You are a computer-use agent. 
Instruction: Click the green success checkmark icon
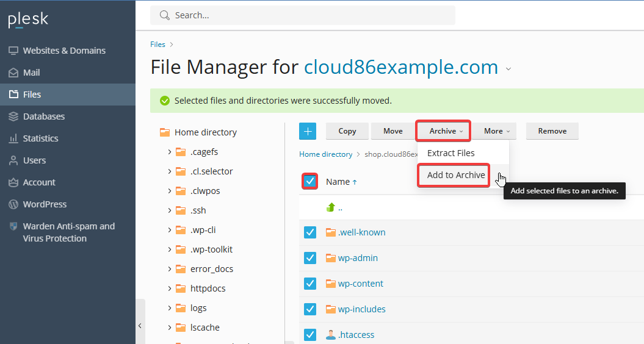(165, 101)
